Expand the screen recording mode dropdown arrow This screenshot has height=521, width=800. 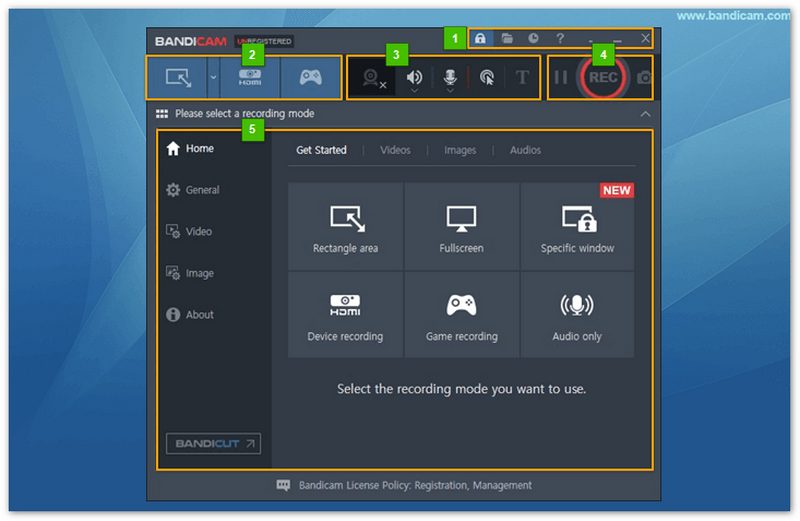tap(213, 78)
